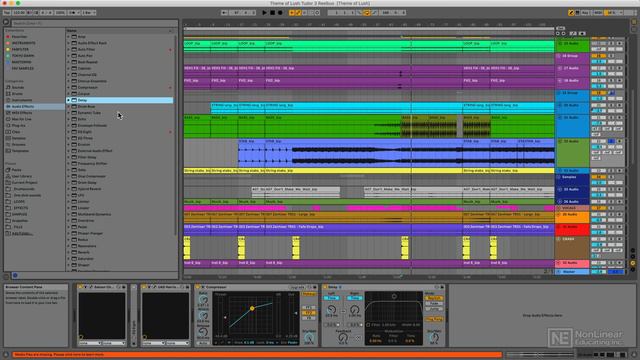
Task: Arm arrangement recording with the Record button
Action: pyautogui.click(x=280, y=13)
